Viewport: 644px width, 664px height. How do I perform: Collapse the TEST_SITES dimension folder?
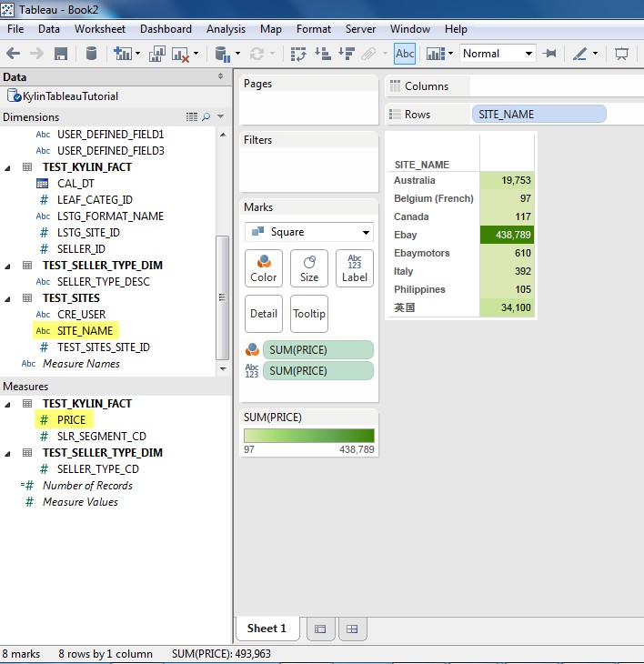(x=8, y=298)
